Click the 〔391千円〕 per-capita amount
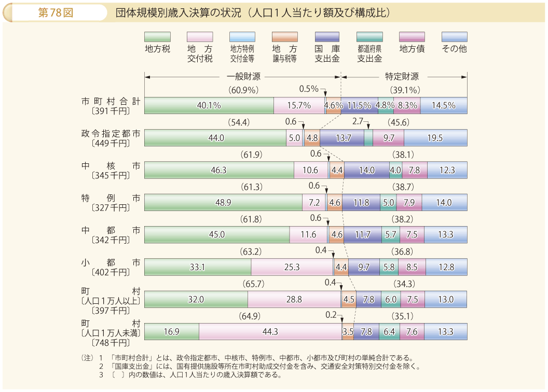The image size is (548, 392). 111,111
